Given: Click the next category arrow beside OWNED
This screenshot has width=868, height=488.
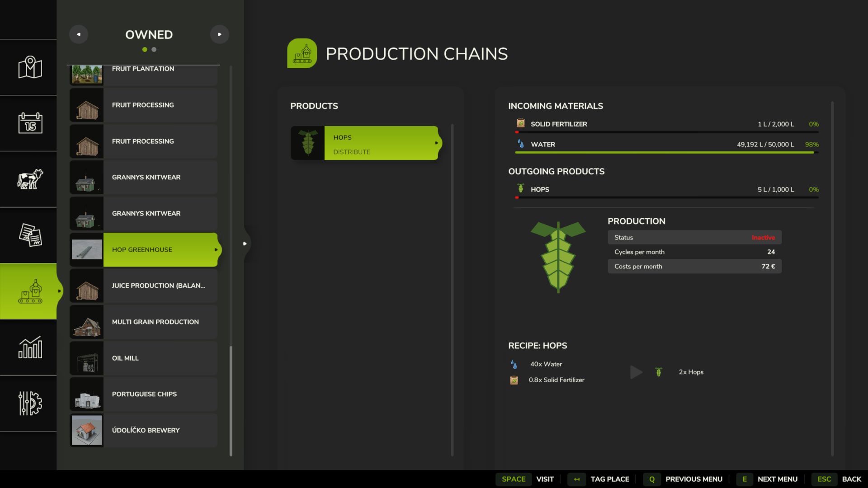Looking at the screenshot, I should [x=220, y=34].
